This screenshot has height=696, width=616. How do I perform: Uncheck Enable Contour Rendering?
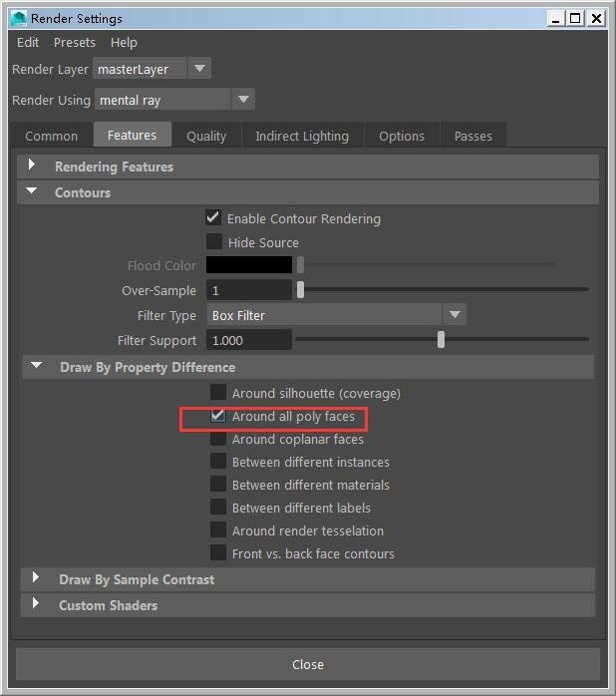[x=214, y=218]
